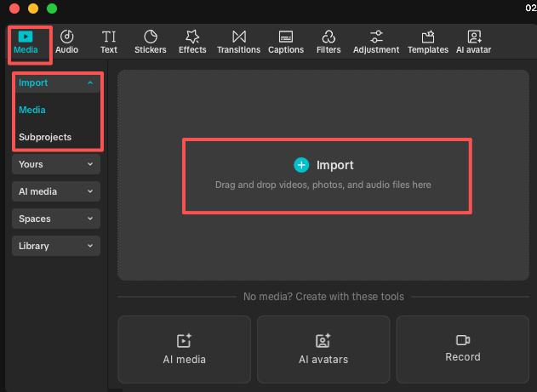Click the teal plus Import icon
Image resolution: width=537 pixels, height=392 pixels.
[301, 165]
